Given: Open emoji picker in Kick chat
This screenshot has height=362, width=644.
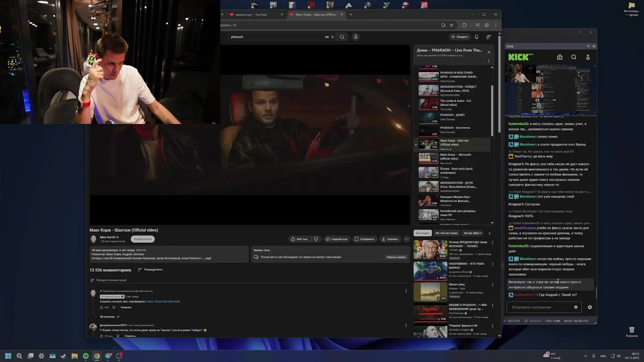Looking at the screenshot, I should coord(576,307).
